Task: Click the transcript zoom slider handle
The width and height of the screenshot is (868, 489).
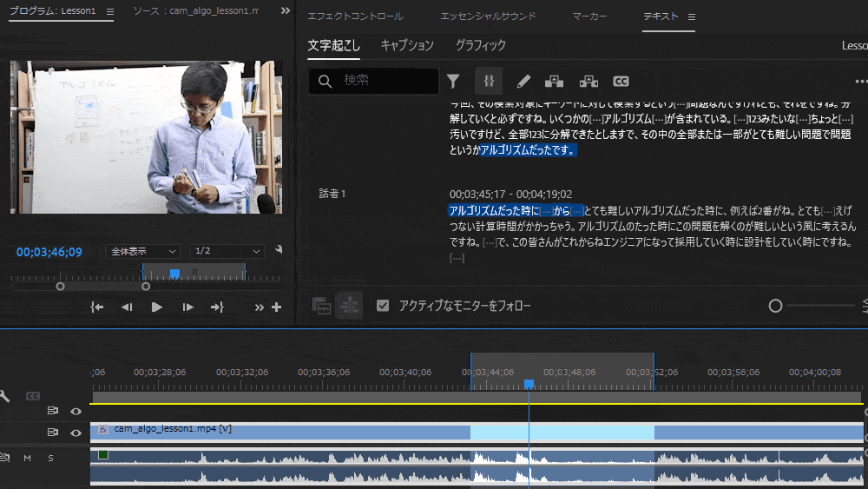Action: pos(775,306)
